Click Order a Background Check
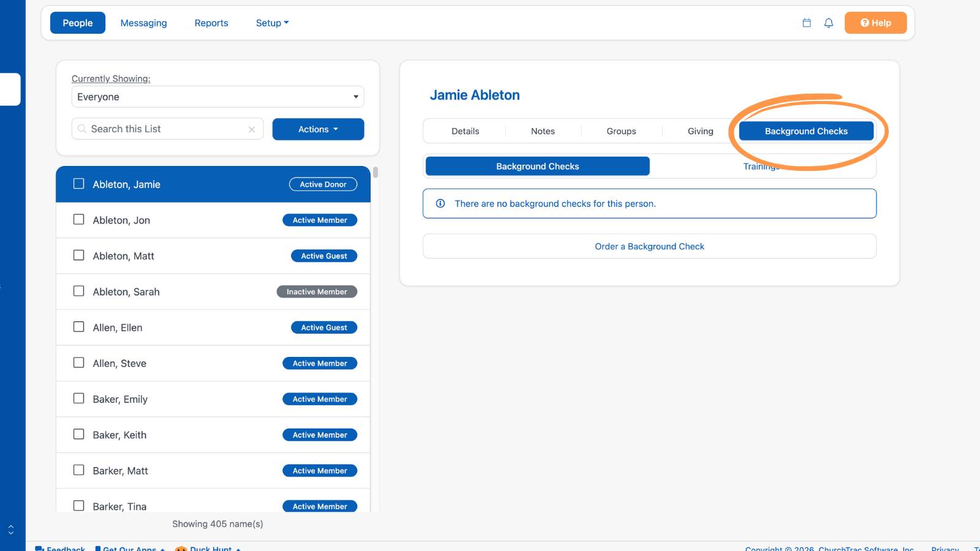 click(649, 246)
